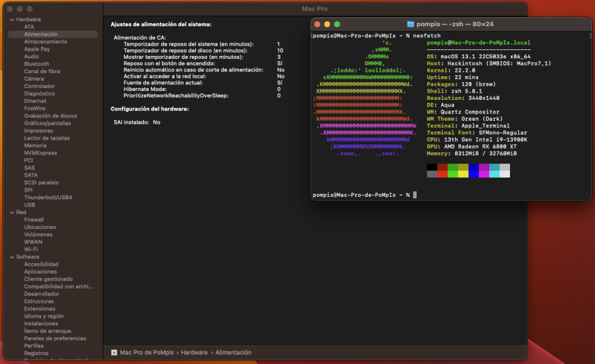This screenshot has height=364, width=595.
Task: Open Ubicaciones under Red
Action: tap(40, 227)
